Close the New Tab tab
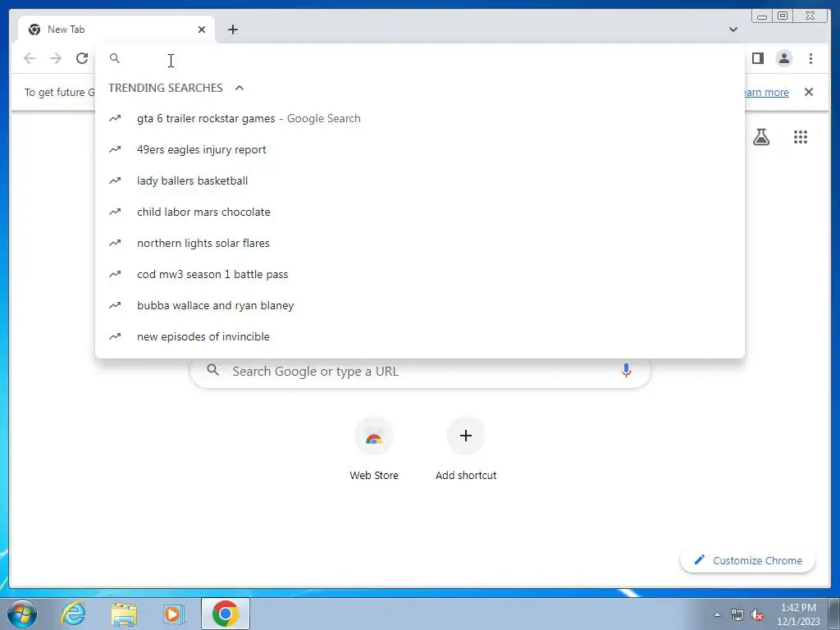 point(202,30)
